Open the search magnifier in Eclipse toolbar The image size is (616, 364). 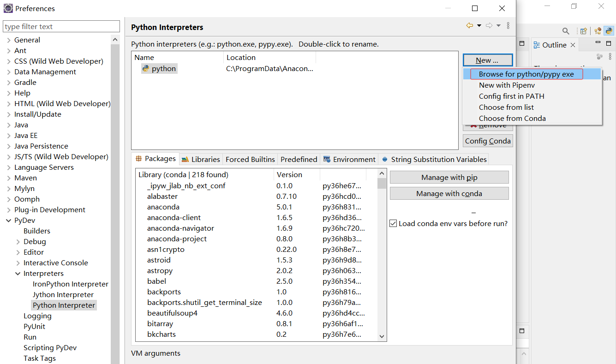click(x=566, y=31)
